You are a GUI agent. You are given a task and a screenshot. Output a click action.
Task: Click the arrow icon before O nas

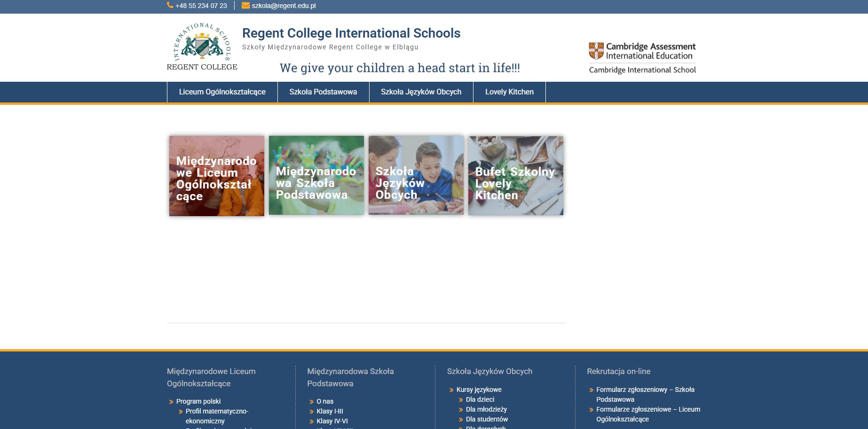click(311, 401)
